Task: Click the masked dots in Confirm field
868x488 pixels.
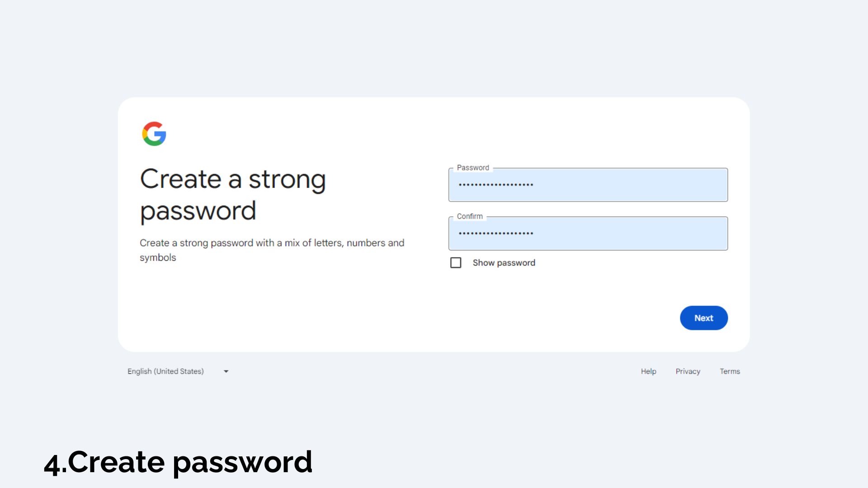Action: click(496, 234)
